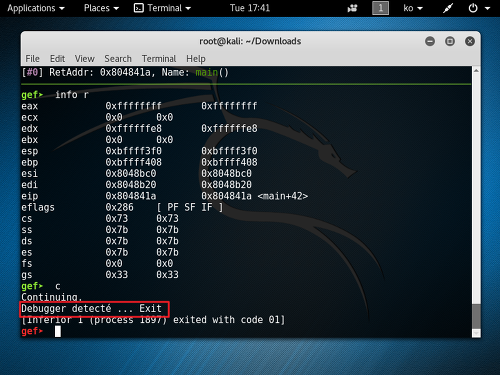This screenshot has height=375, width=500.
Task: Open the File menu
Action: 32,59
